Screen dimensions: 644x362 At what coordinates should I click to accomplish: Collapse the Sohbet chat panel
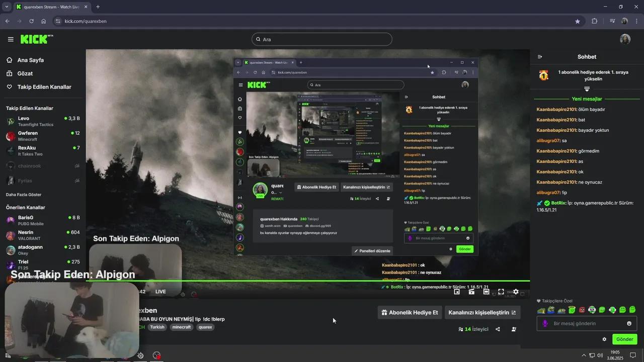(x=540, y=57)
